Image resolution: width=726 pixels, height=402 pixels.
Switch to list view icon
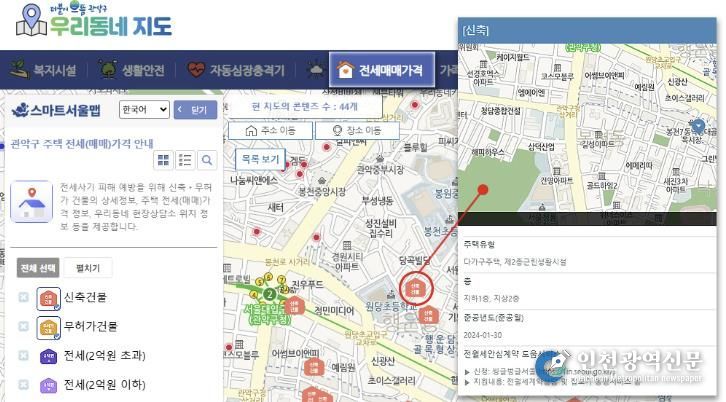185,160
